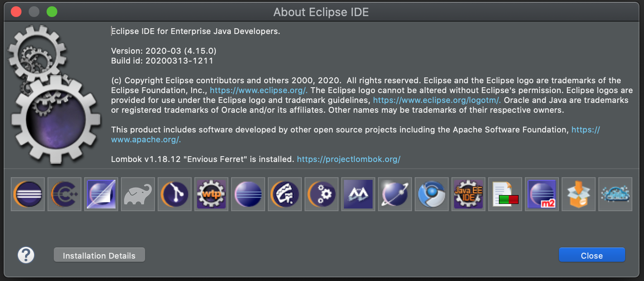Open Installation Details
This screenshot has height=281, width=644.
point(99,255)
